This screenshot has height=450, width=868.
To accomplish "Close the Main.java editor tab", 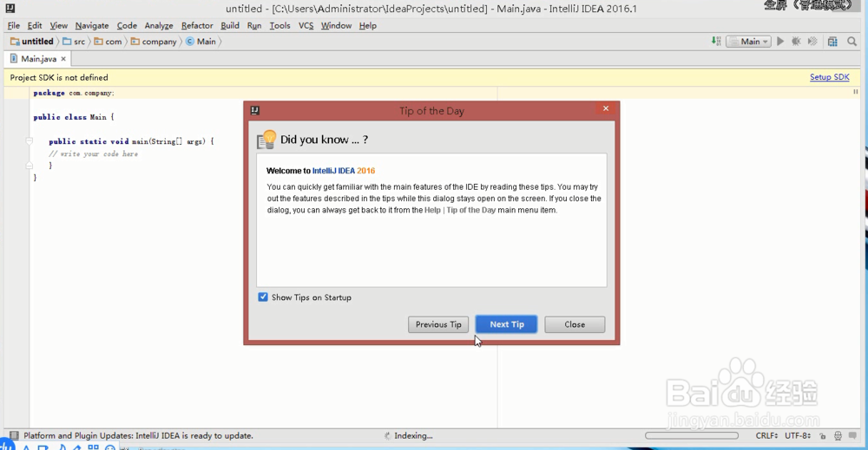I will click(63, 59).
